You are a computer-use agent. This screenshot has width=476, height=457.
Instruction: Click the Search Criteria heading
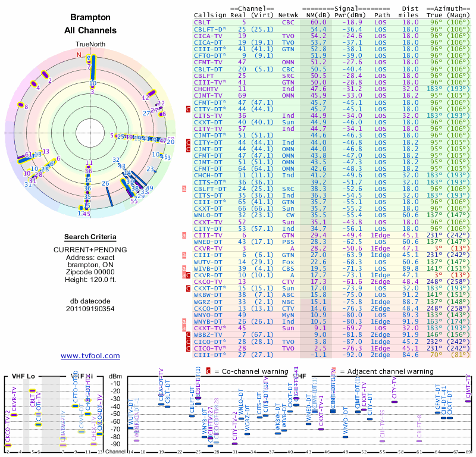pos(90,237)
